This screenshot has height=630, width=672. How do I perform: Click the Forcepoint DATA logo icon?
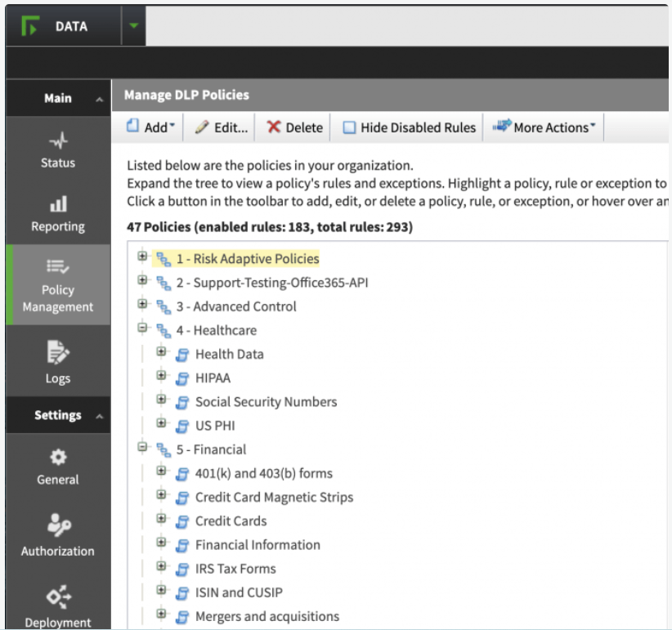point(31,26)
